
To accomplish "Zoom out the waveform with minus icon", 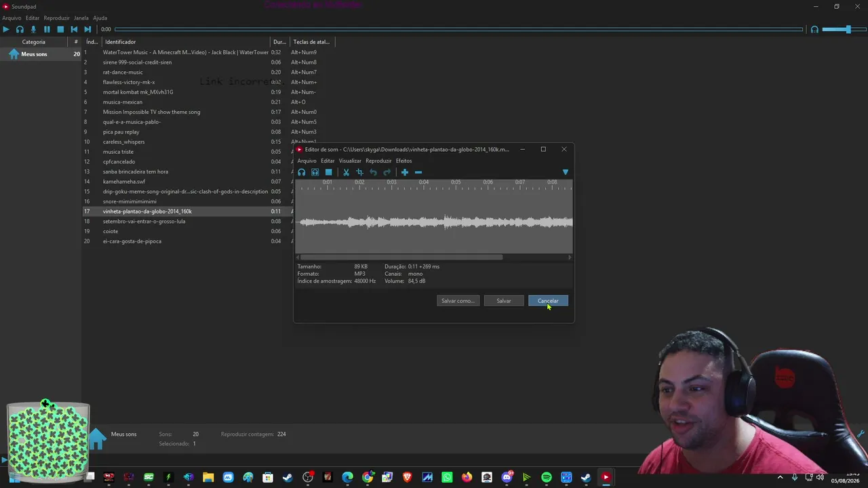I will pyautogui.click(x=418, y=172).
